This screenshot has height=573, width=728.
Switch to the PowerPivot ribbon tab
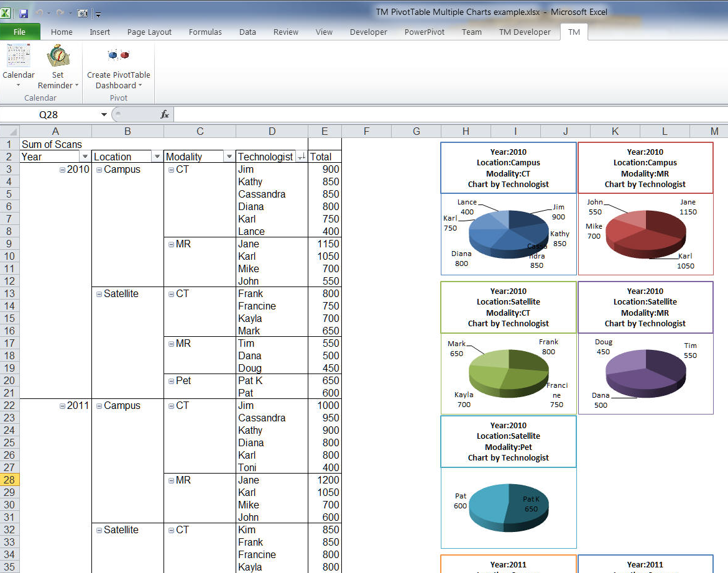pyautogui.click(x=424, y=32)
